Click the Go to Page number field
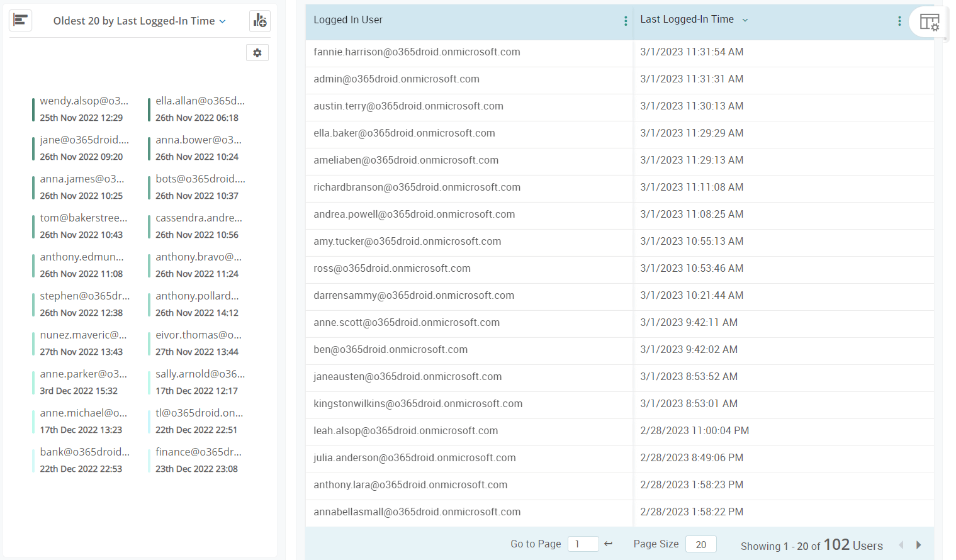Screen dimensions: 956x560 pyautogui.click(x=583, y=544)
